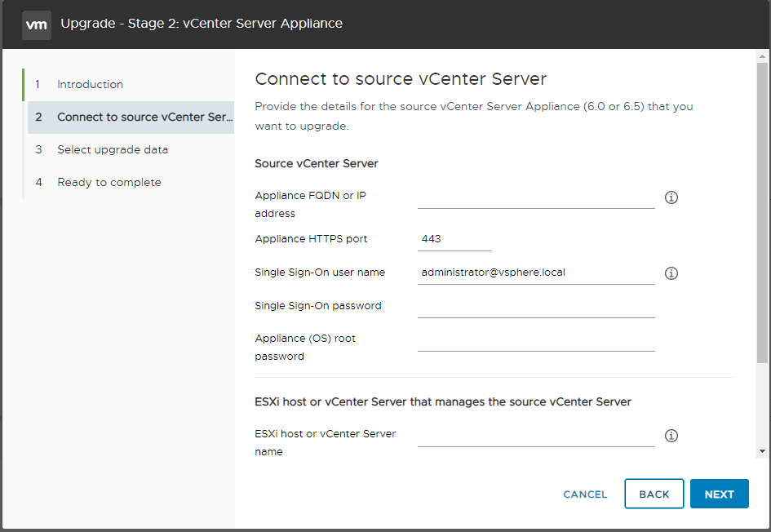Click the NEXT button
This screenshot has width=771, height=532.
719,494
